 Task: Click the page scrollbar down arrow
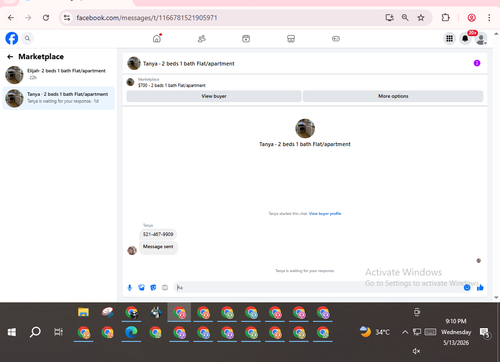point(496,297)
